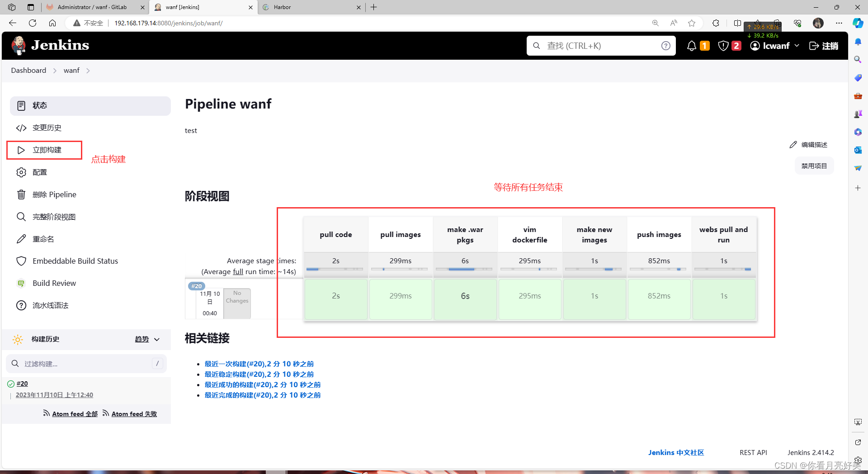Click the browser refresh icon
Screen dimensions: 868x474
click(33, 23)
